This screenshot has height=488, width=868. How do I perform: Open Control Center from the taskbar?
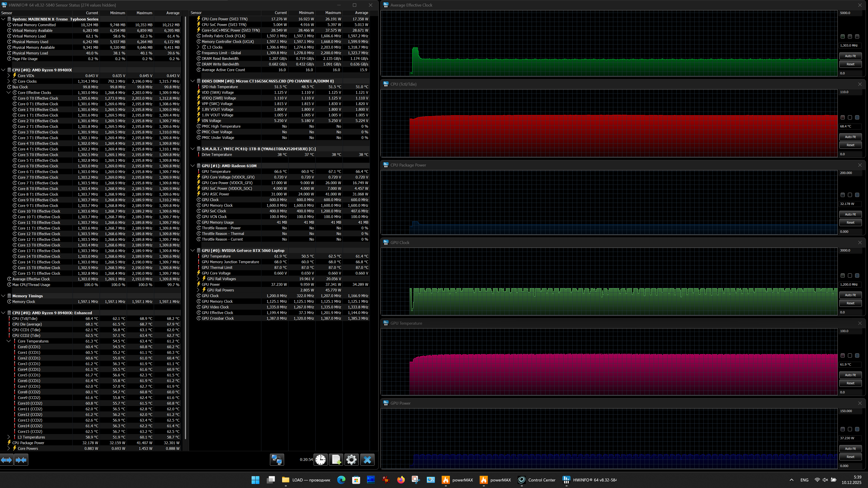tap(537, 480)
